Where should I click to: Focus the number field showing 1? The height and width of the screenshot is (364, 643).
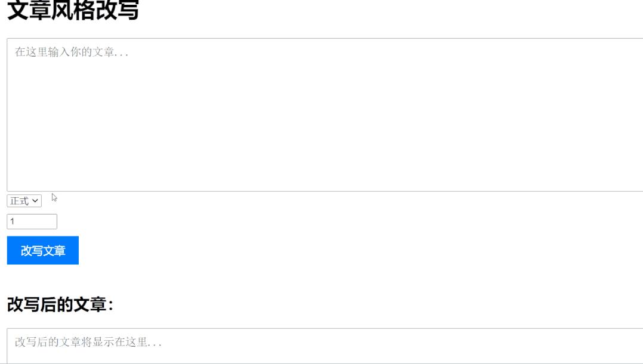tap(32, 222)
